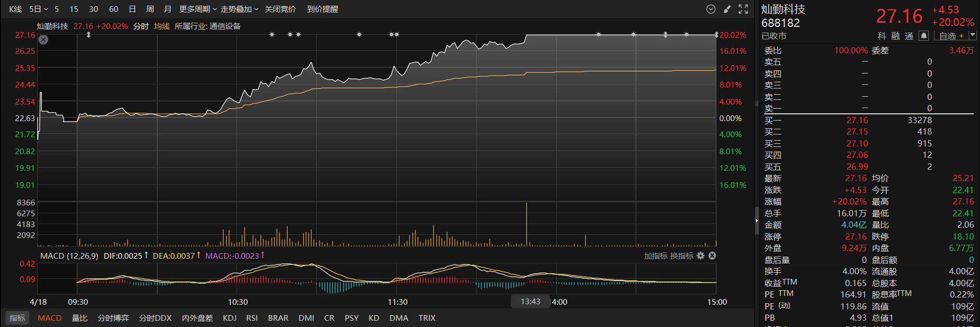The width and height of the screenshot is (980, 327).
Task: Open MACD indicator settings gear
Action: tap(701, 256)
